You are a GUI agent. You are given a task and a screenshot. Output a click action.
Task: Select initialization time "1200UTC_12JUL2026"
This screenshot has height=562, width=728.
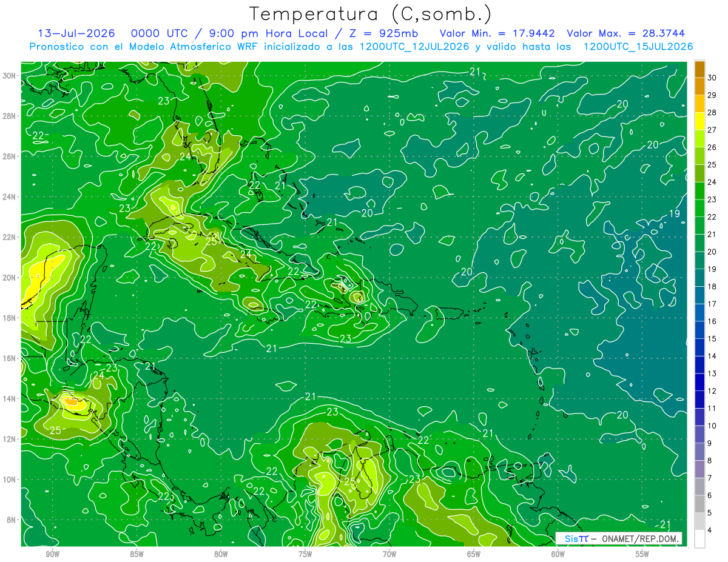pyautogui.click(x=414, y=47)
